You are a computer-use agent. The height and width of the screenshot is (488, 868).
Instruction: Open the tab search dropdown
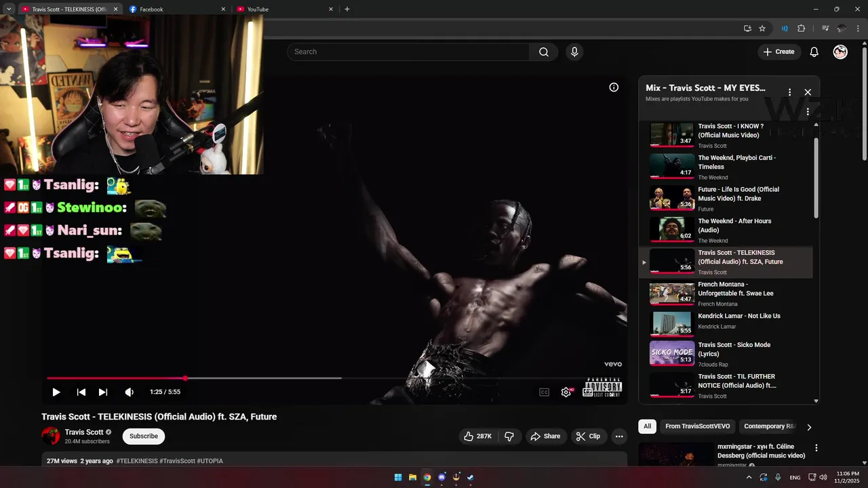click(x=9, y=9)
